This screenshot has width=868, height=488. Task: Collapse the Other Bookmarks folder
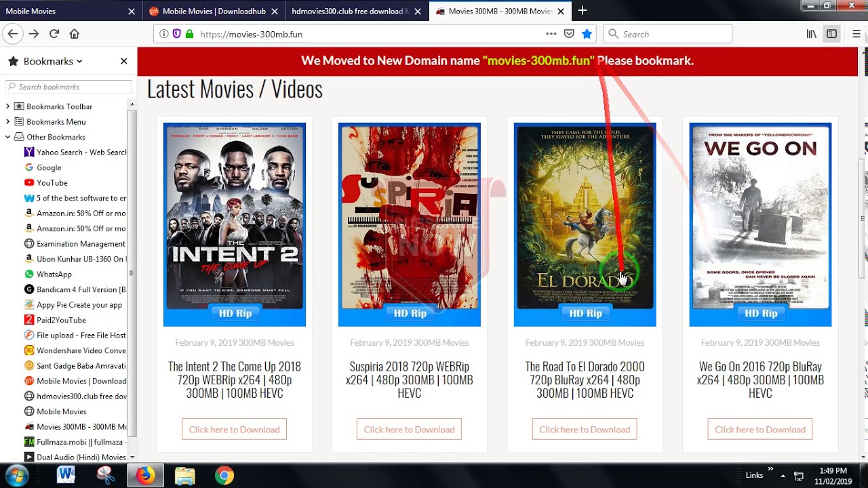coord(7,137)
